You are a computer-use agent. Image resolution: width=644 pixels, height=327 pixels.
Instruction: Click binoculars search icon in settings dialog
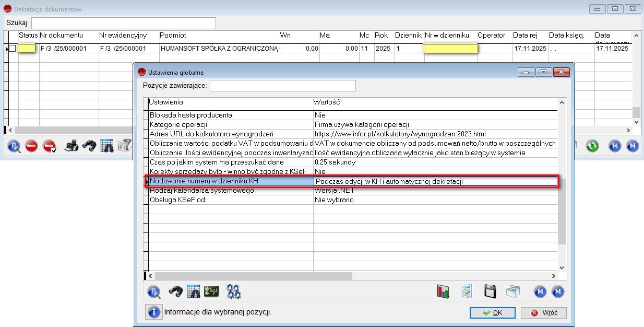pos(175,291)
